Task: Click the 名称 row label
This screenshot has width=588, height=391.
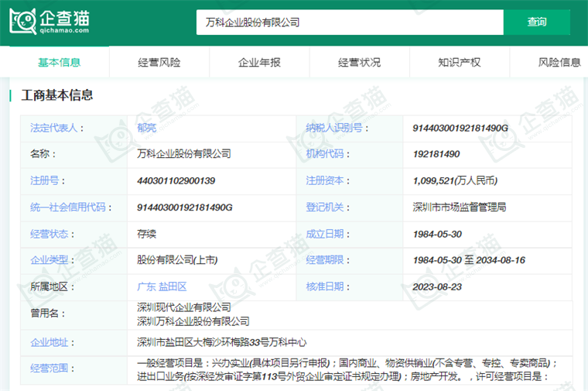Action: (39, 154)
